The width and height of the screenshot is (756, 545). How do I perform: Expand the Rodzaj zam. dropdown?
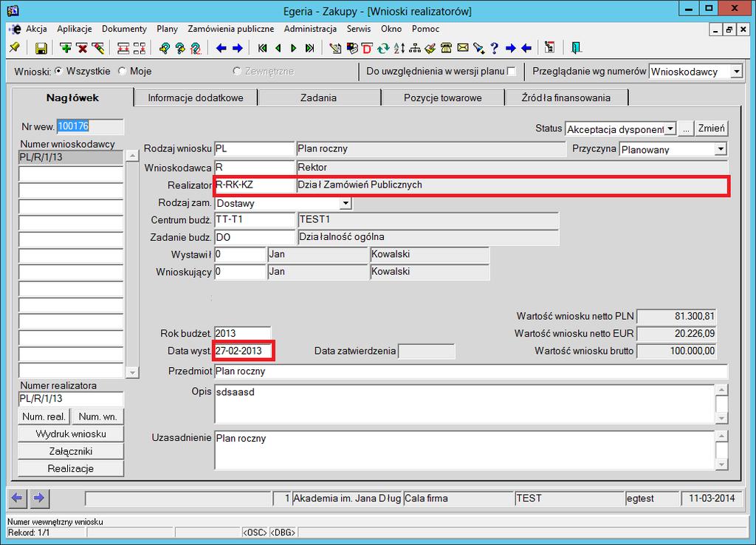(x=346, y=203)
